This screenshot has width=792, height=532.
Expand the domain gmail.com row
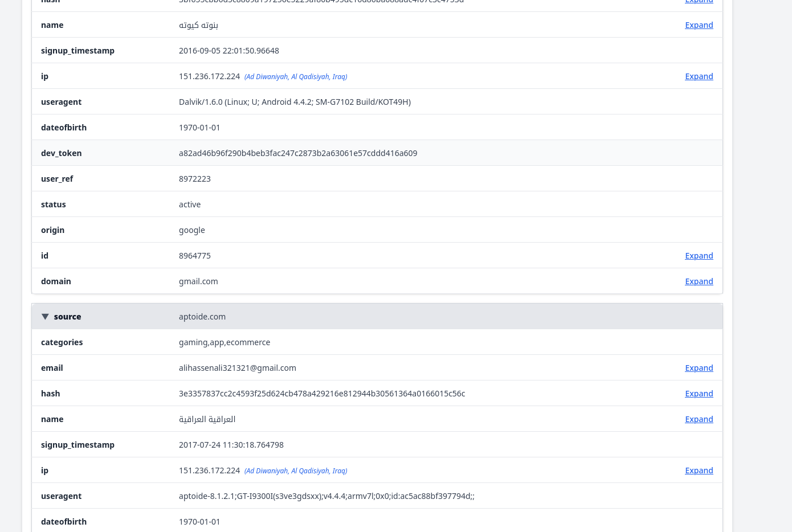tap(699, 281)
